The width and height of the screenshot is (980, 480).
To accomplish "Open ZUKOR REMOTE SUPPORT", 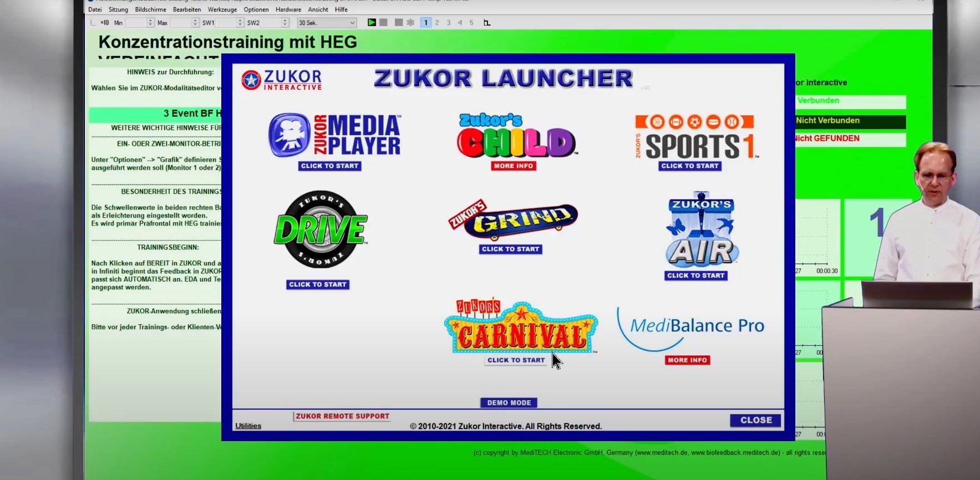I will pos(342,416).
